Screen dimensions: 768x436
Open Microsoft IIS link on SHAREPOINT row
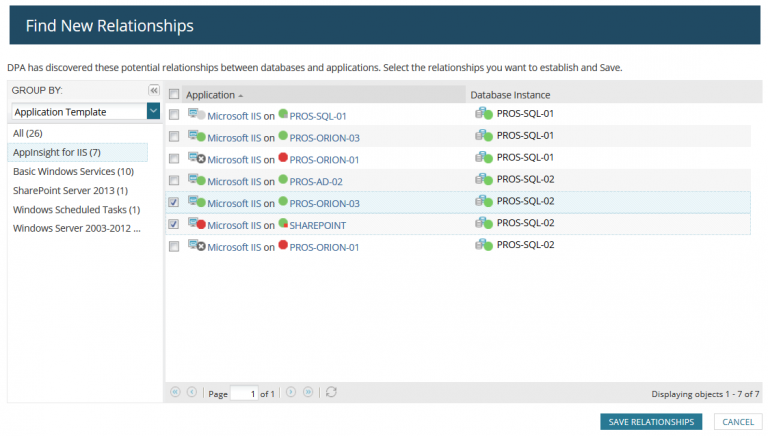234,225
